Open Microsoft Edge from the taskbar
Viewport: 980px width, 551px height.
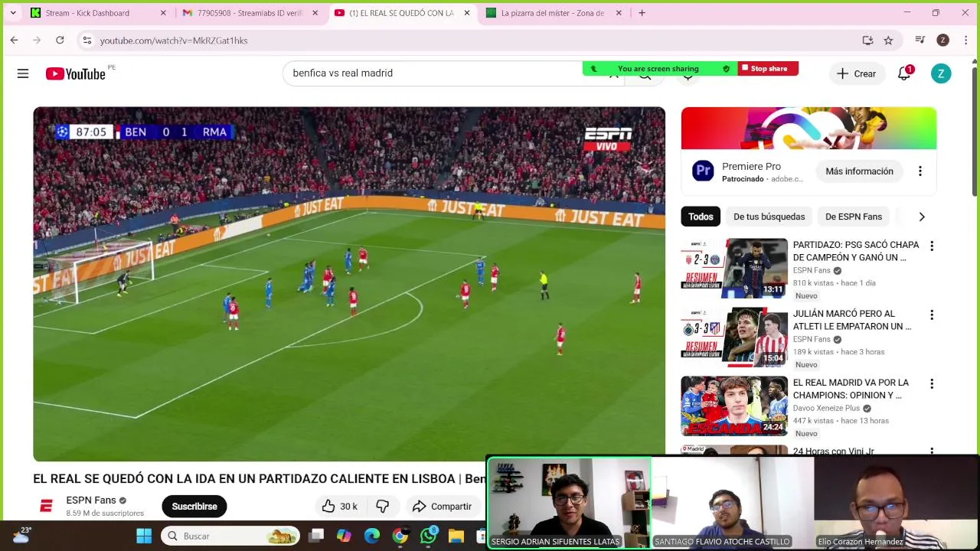click(x=372, y=536)
